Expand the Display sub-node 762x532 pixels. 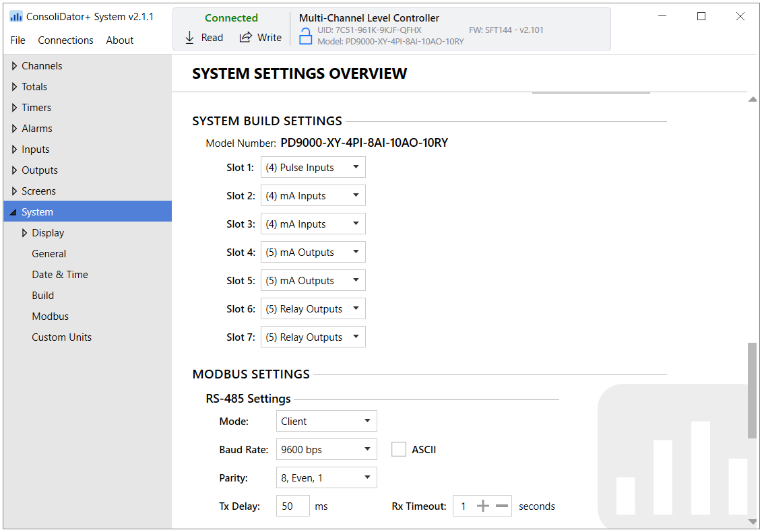tap(24, 233)
